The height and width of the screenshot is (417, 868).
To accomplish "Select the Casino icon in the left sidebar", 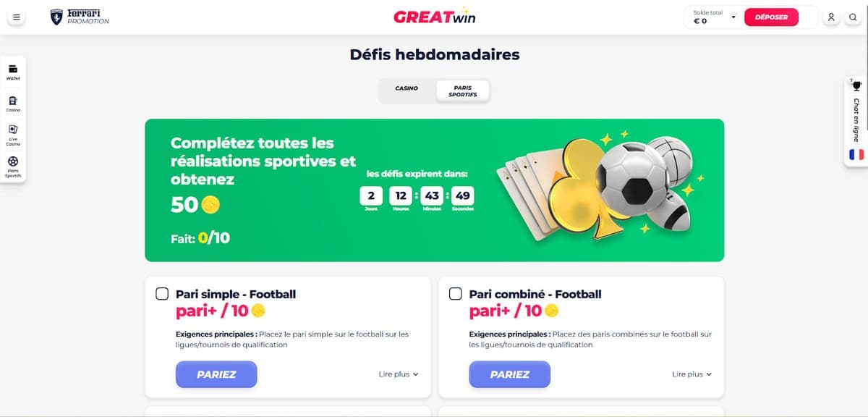I will pyautogui.click(x=13, y=104).
